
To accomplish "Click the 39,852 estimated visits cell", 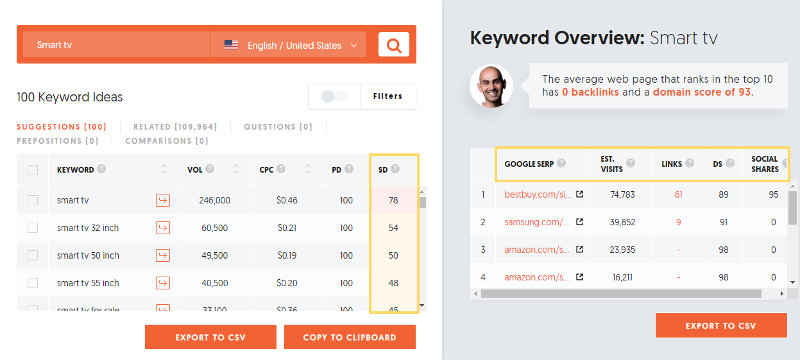I will click(x=622, y=222).
